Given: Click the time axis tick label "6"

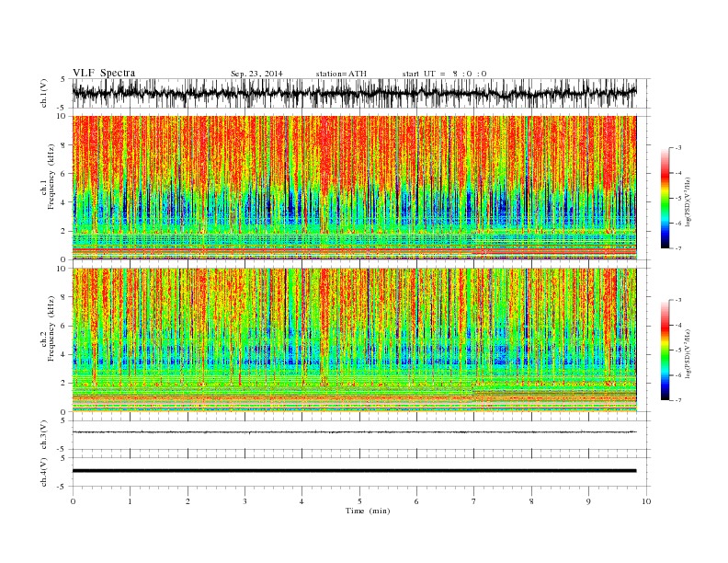Looking at the screenshot, I should pyautogui.click(x=416, y=501).
